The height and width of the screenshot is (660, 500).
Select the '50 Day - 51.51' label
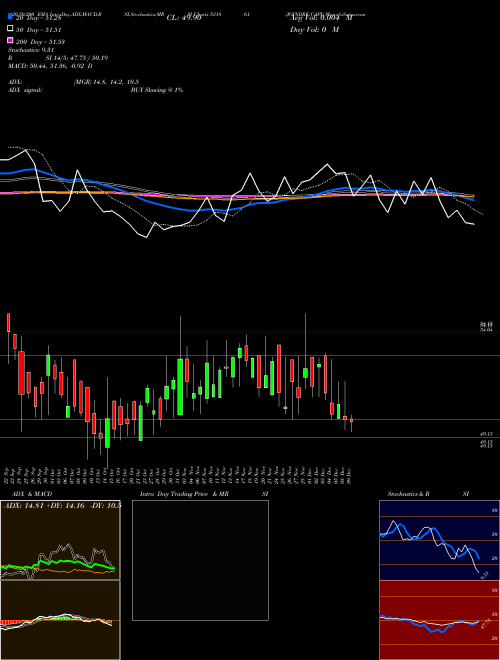[x=39, y=30]
